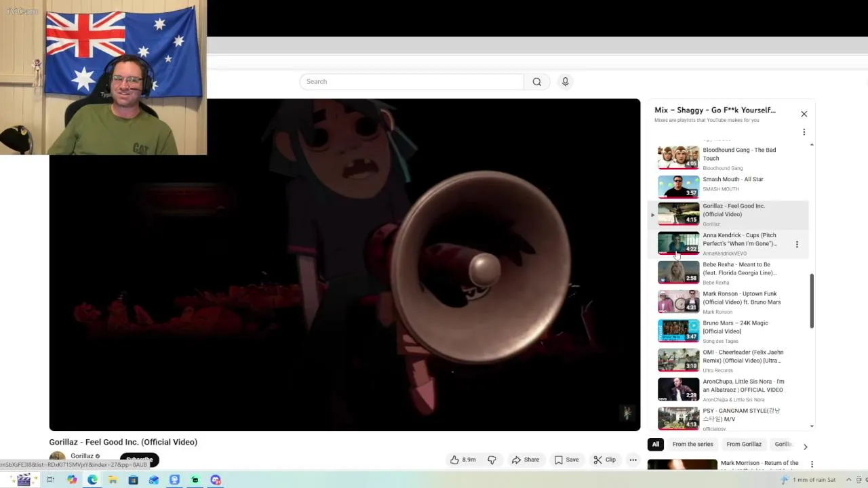Close the Mix playlist panel
Screen dimensions: 868x488
(x=804, y=114)
